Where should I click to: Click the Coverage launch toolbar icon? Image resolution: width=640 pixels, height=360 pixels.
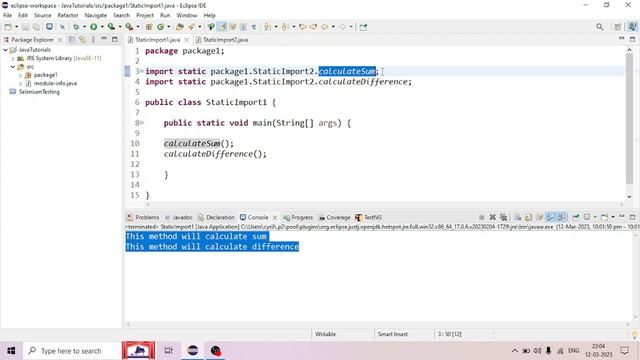111,27
